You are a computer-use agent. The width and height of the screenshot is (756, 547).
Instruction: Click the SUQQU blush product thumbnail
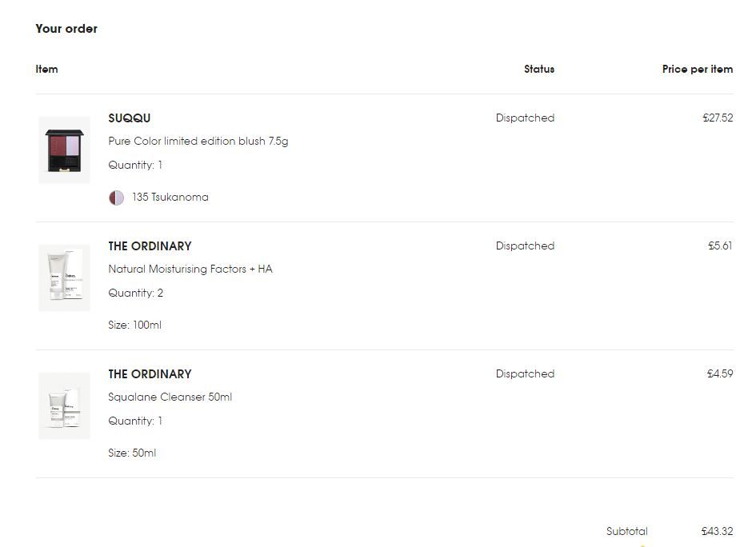pos(64,150)
